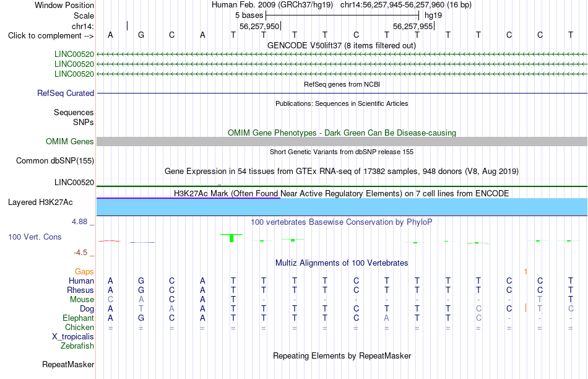Open the Repeating Elements by RepeatMasker title
588x379 pixels.
tap(342, 355)
